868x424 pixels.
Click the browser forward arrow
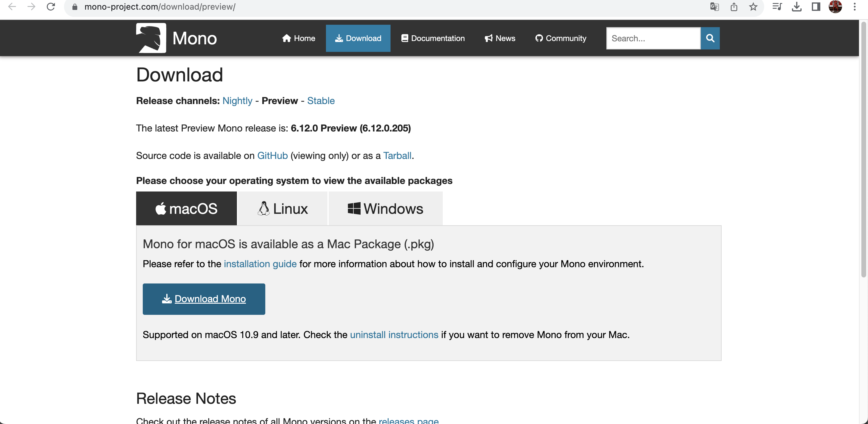click(x=31, y=7)
